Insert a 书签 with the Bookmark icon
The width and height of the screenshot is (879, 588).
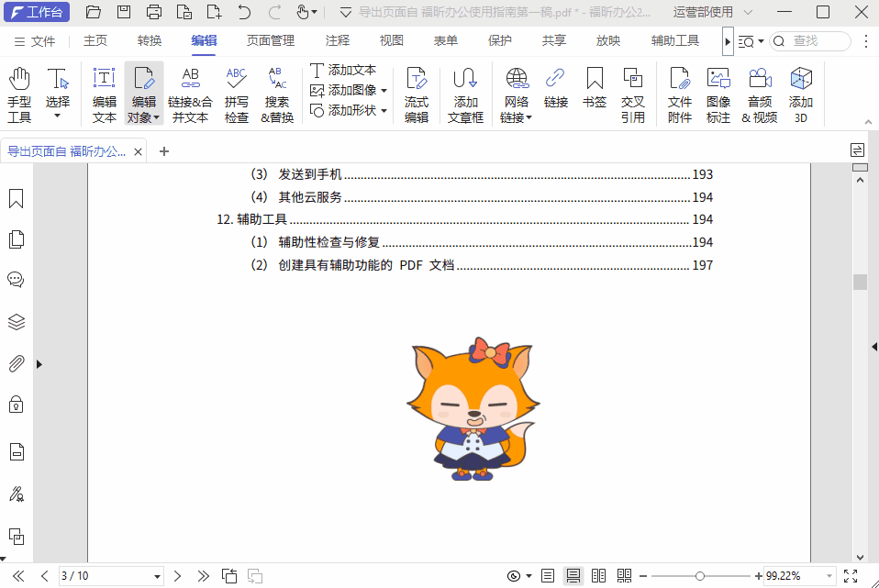[595, 92]
